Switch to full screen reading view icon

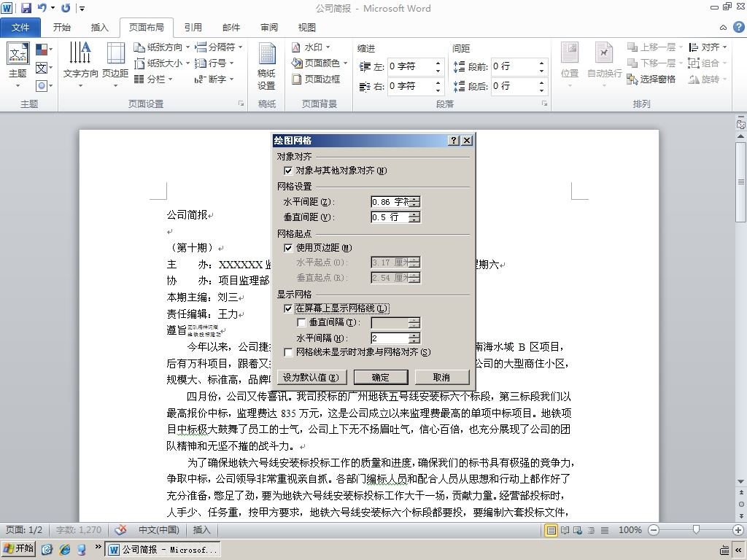(565, 530)
